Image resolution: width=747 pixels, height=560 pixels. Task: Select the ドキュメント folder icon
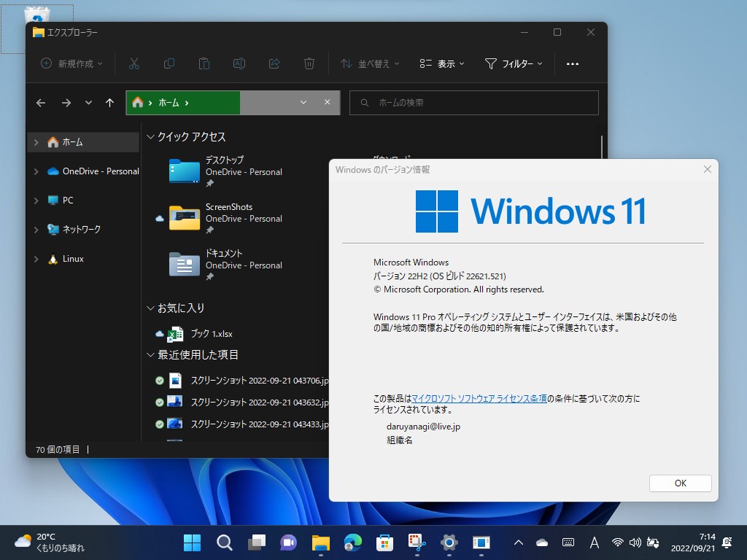[185, 264]
